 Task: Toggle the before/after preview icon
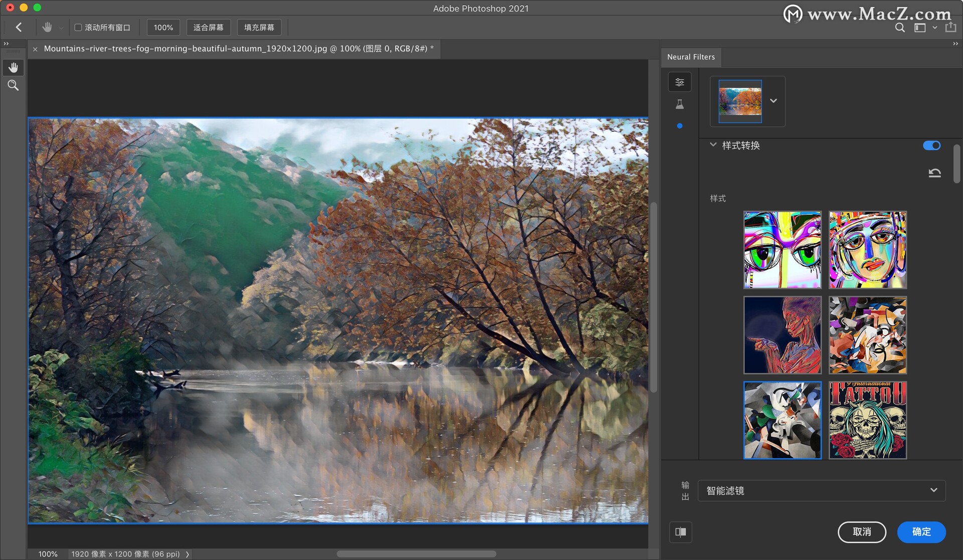681,532
